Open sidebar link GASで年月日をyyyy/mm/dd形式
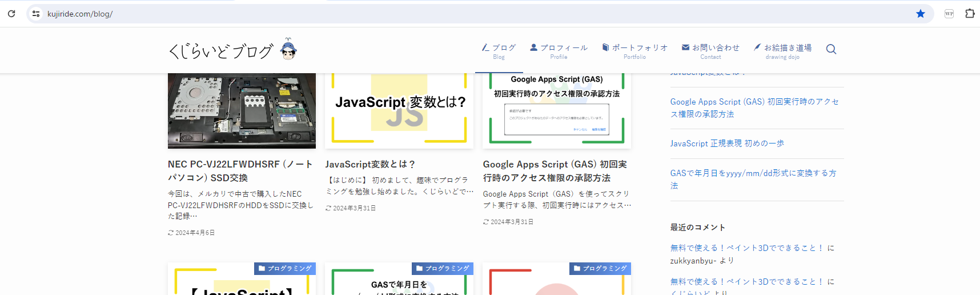This screenshot has height=295, width=980. pyautogui.click(x=753, y=180)
